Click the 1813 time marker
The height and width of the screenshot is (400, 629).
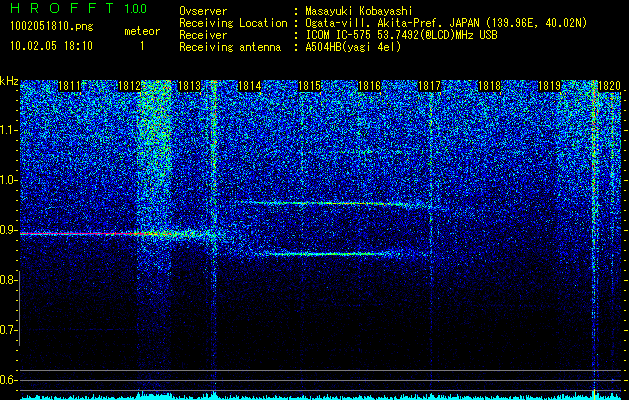point(189,86)
